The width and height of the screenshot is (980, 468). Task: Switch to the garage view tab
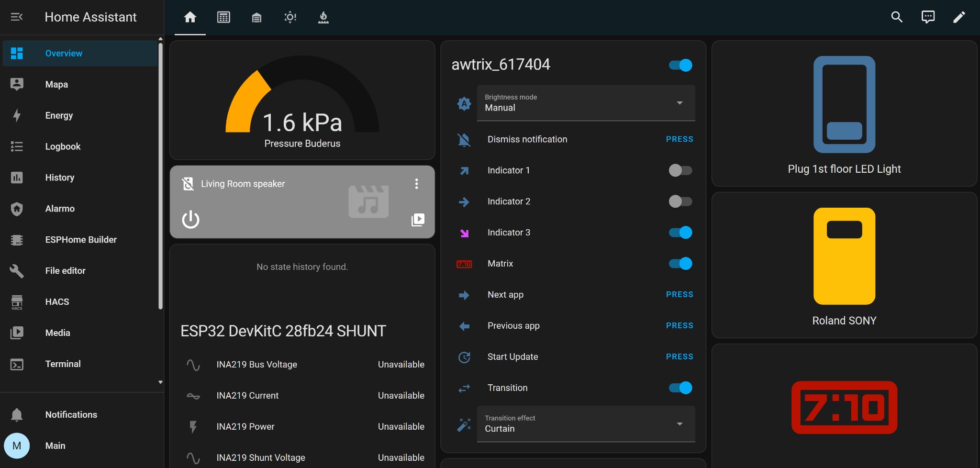click(x=256, y=18)
